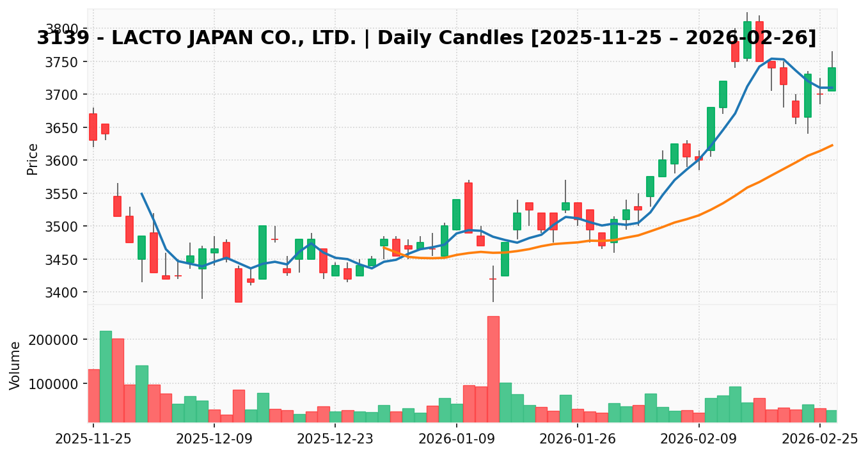Image resolution: width=868 pixels, height=455 pixels.
Task: Click the peak of the blue moving average line
Action: click(x=772, y=59)
